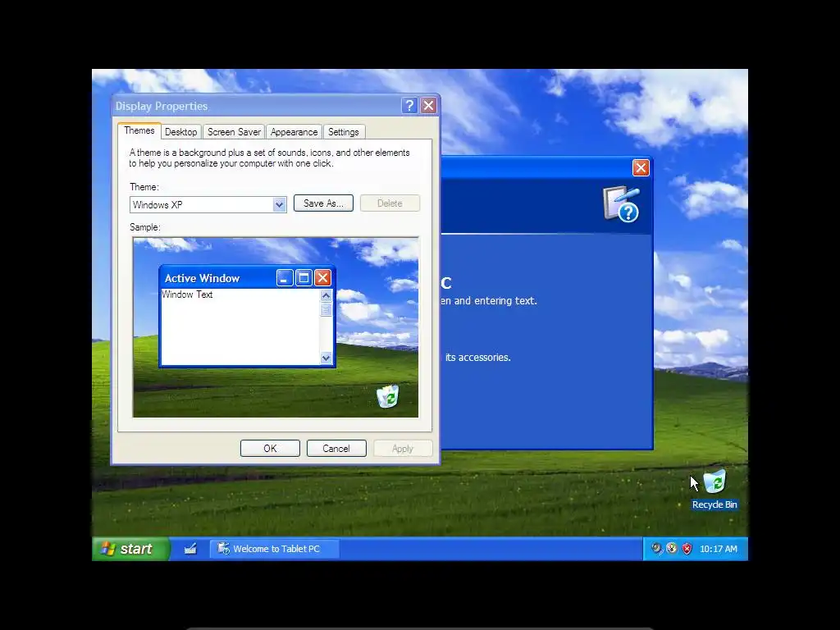Open the Start menu
840x630 pixels.
coord(130,549)
